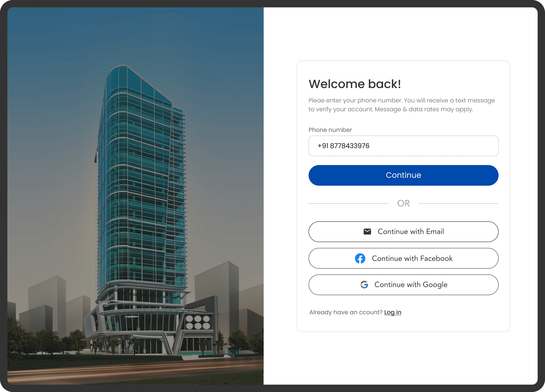Click the Welcome back! heading
545x392 pixels.
coord(355,84)
